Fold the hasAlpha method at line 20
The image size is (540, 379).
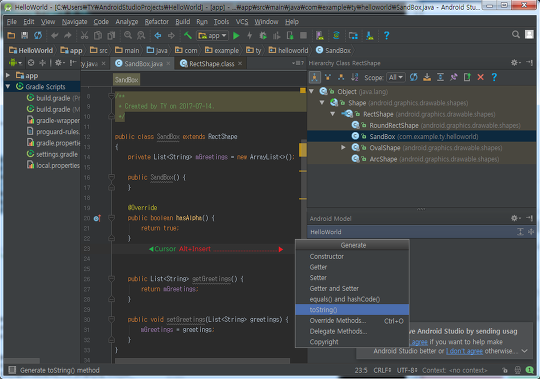111,218
